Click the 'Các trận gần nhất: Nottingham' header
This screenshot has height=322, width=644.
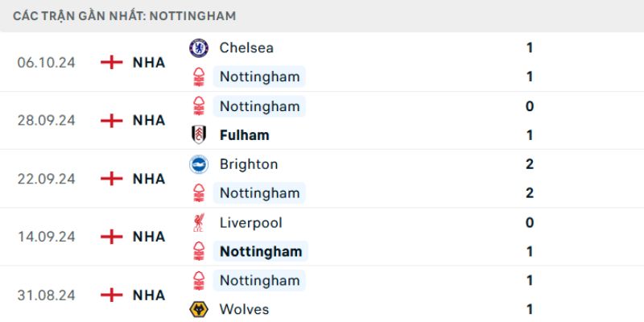(x=125, y=16)
